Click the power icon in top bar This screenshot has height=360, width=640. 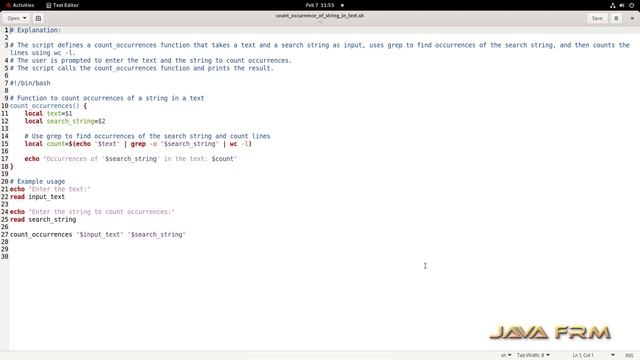coord(631,5)
